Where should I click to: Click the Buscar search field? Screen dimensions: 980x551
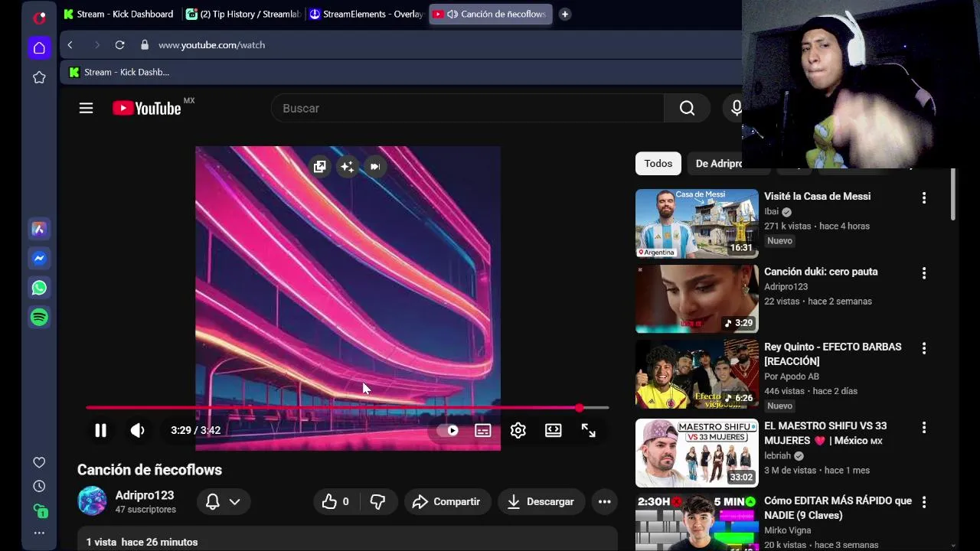(467, 109)
